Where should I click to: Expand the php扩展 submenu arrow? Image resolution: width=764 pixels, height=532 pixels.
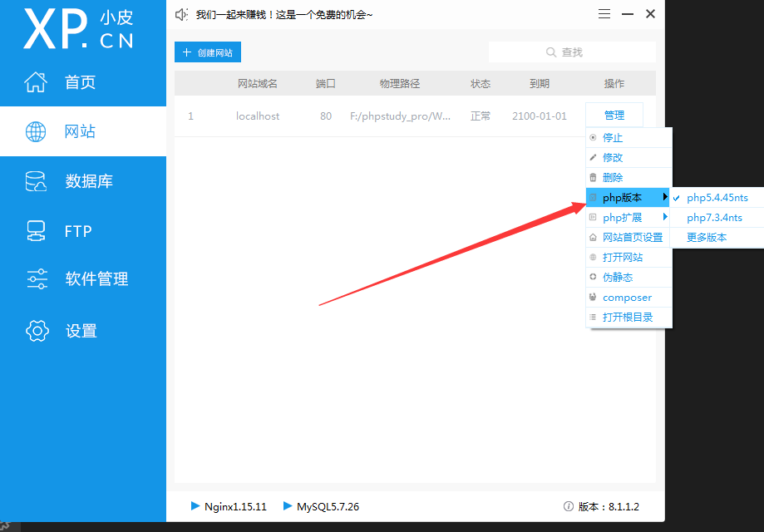(664, 217)
